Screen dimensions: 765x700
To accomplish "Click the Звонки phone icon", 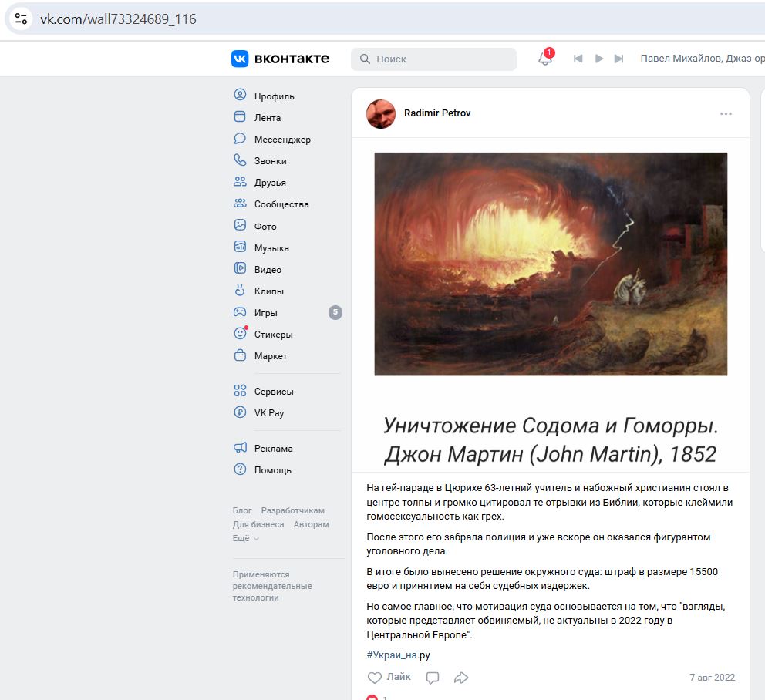I will tap(240, 160).
